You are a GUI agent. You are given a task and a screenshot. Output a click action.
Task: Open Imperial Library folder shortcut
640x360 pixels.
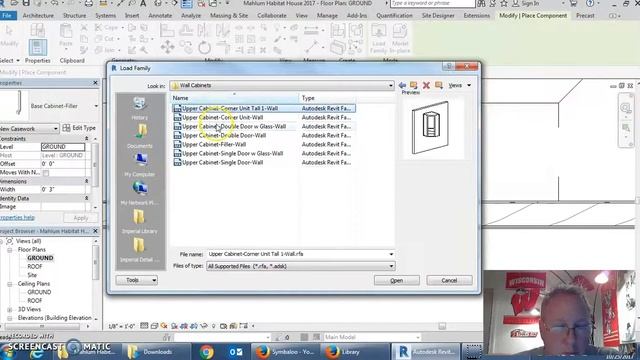[140, 222]
